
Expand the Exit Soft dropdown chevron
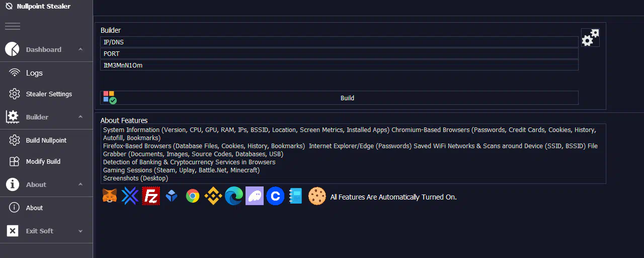[x=80, y=231]
